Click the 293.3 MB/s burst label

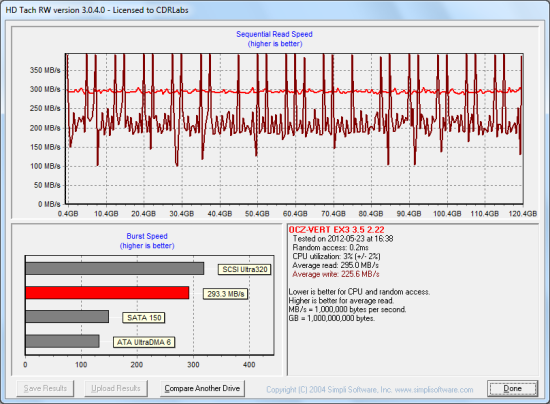click(x=225, y=294)
